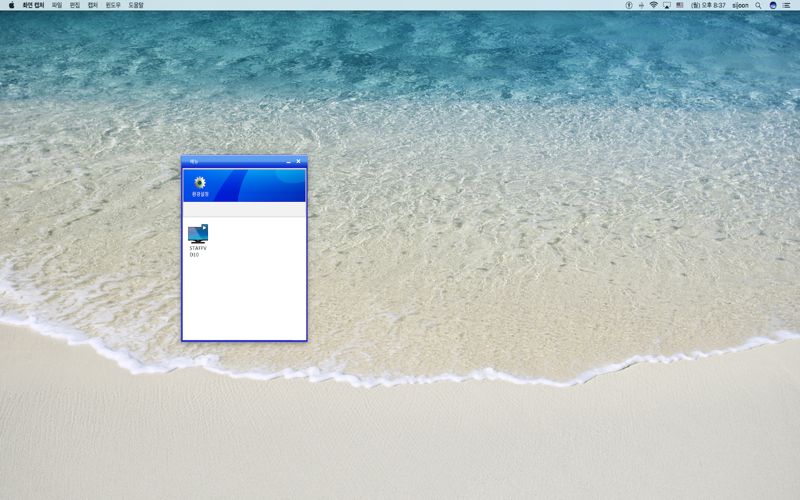
Task: Open Spotlight search magnifier icon
Action: 758,5
